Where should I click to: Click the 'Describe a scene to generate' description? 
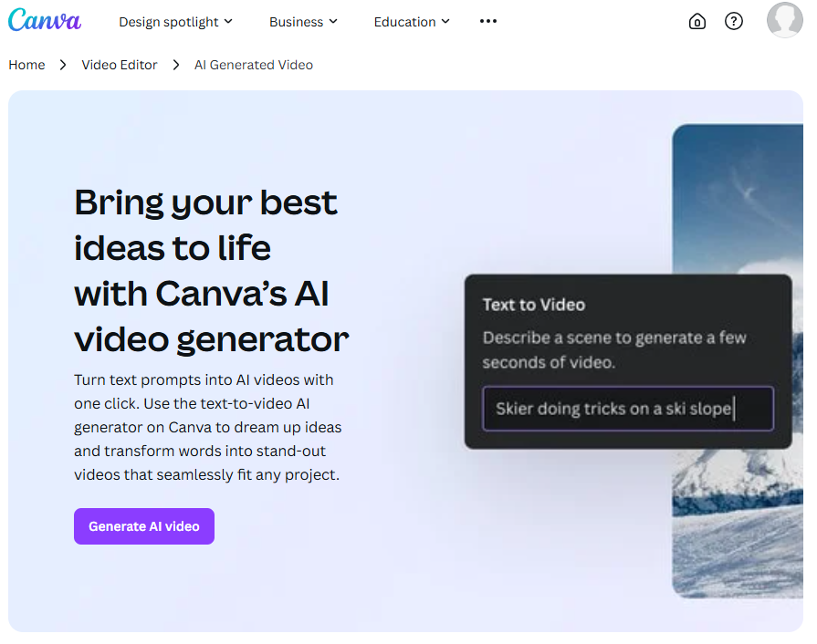coord(614,350)
